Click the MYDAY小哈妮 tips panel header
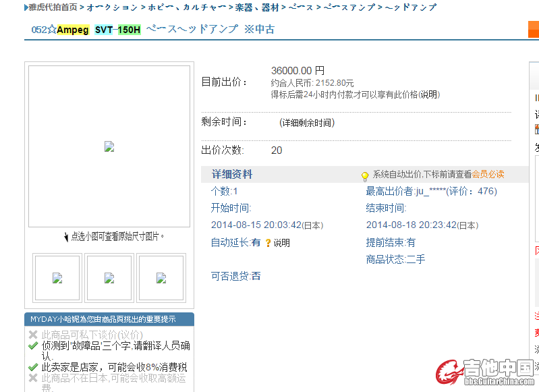The width and height of the screenshot is (539, 392). point(109,319)
